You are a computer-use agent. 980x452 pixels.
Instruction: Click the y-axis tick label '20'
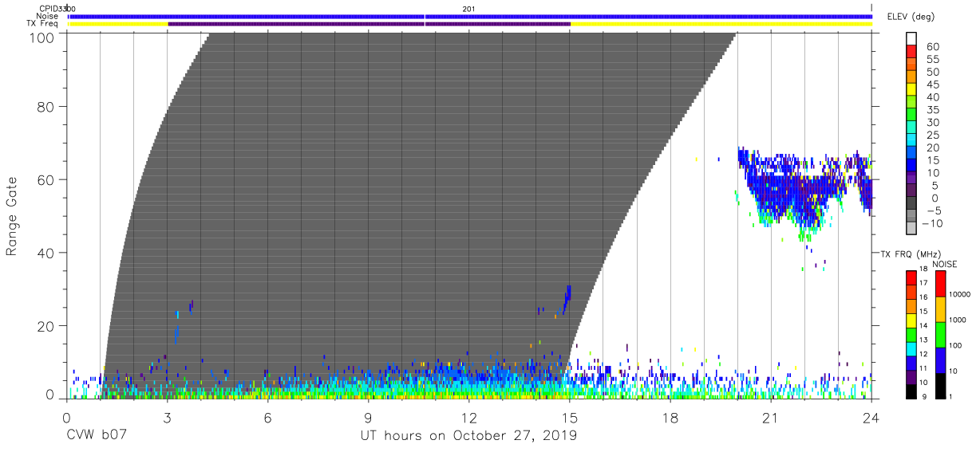tap(48, 326)
